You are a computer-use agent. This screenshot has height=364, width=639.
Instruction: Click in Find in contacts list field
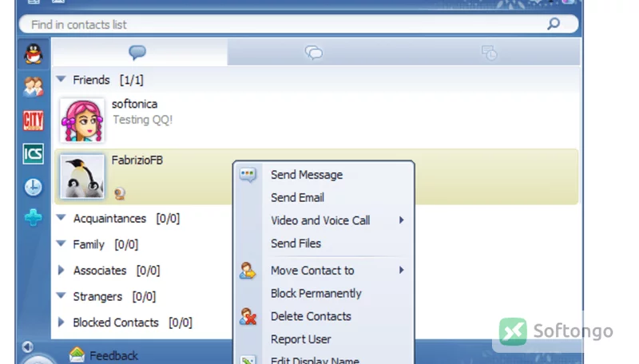[x=298, y=25]
